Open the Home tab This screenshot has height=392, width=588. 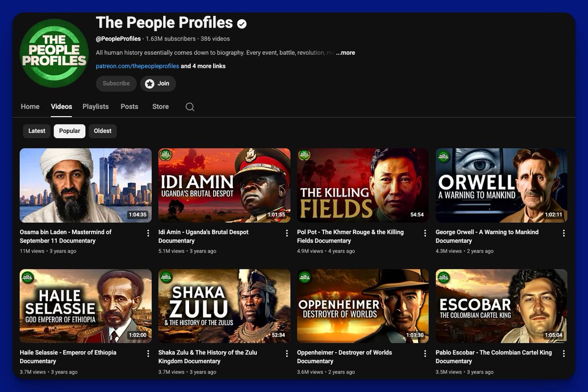pyautogui.click(x=30, y=106)
